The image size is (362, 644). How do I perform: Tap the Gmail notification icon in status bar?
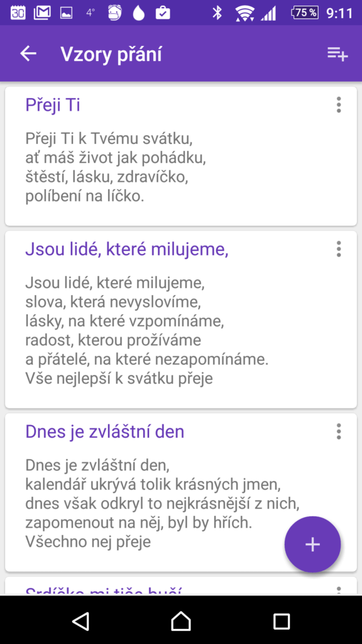(x=42, y=13)
